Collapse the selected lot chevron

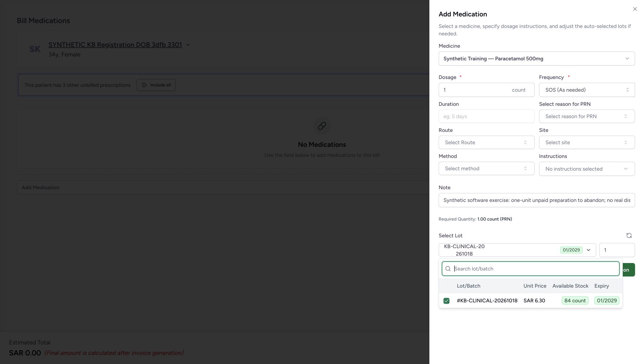click(588, 250)
